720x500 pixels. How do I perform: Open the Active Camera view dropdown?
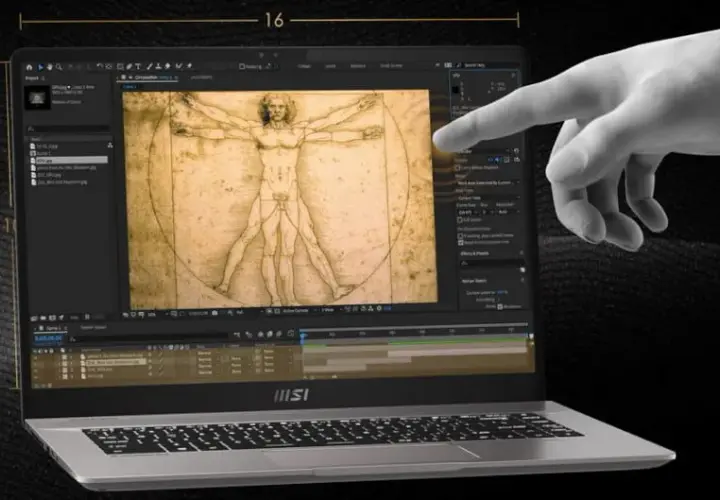298,311
